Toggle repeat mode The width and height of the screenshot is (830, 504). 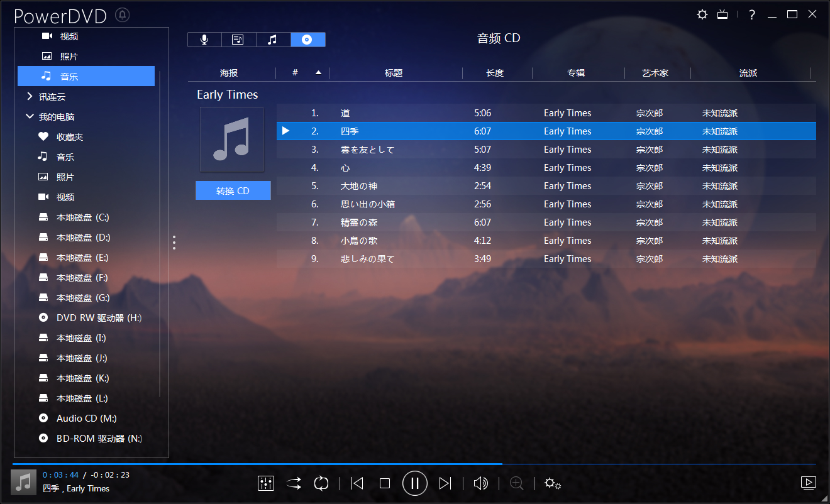point(321,483)
